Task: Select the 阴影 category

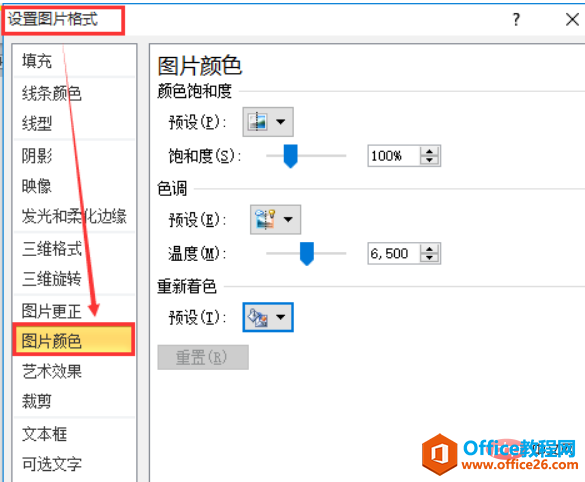Action: click(x=74, y=156)
